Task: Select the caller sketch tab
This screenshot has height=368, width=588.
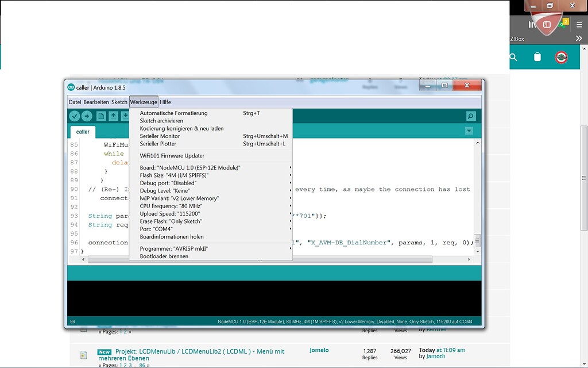Action: click(x=83, y=132)
